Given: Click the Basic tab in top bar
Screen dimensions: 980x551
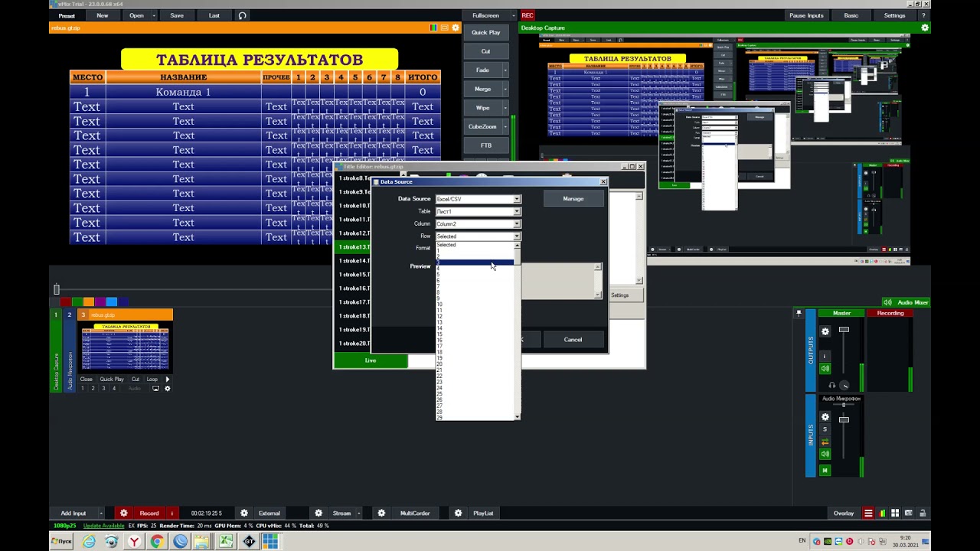Looking at the screenshot, I should click(851, 15).
